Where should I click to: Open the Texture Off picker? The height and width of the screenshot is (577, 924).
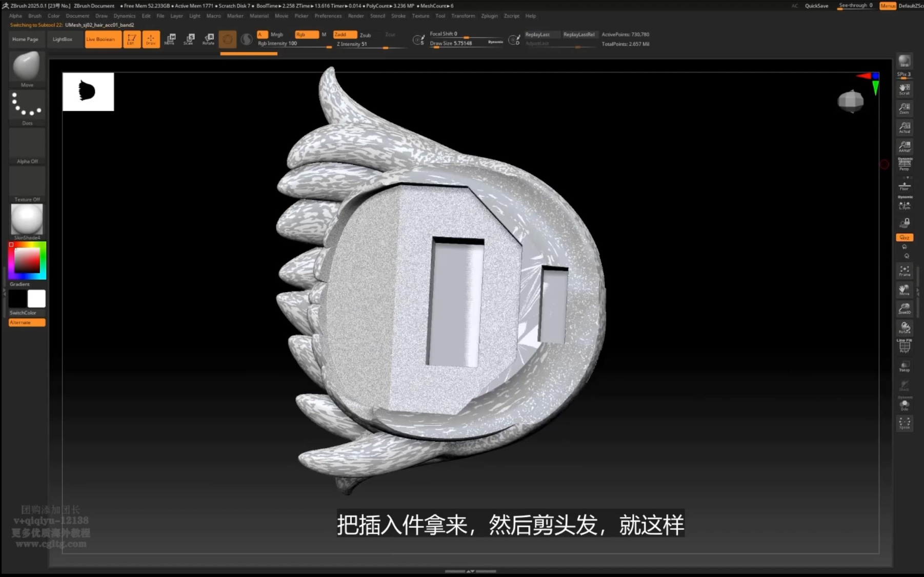[27, 183]
